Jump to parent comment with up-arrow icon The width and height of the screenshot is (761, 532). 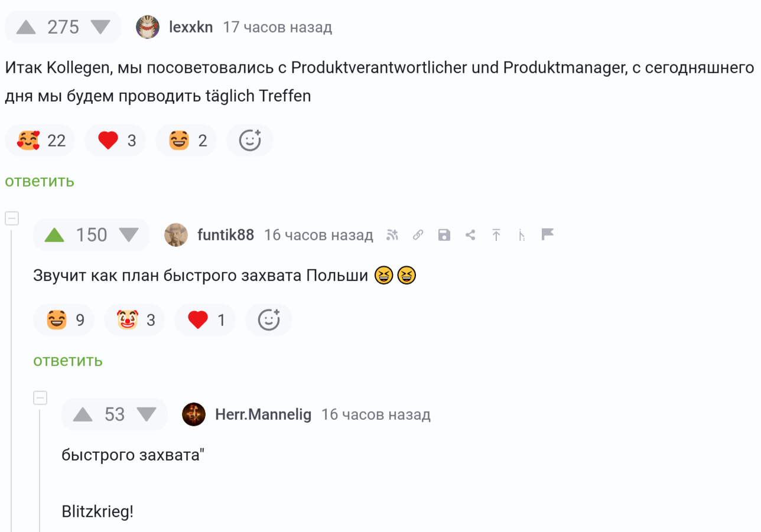click(x=496, y=235)
